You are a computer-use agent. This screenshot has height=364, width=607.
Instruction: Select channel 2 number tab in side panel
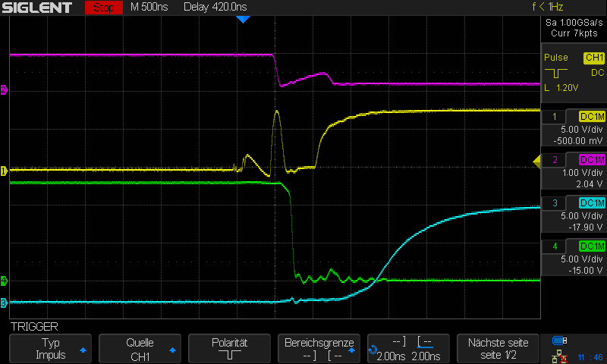pyautogui.click(x=555, y=160)
